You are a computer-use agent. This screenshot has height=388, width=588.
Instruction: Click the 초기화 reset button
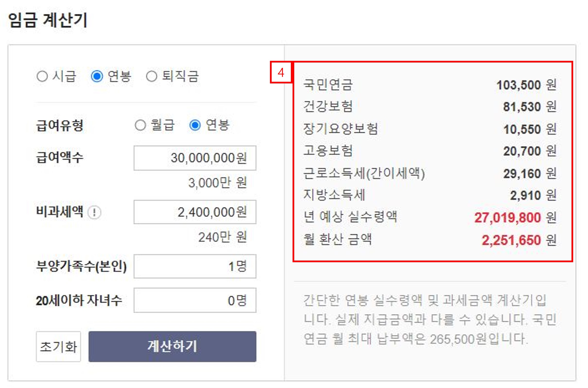(x=59, y=347)
